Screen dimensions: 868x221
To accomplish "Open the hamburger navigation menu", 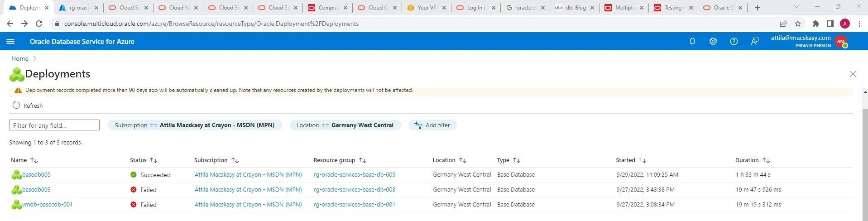I will pos(10,41).
